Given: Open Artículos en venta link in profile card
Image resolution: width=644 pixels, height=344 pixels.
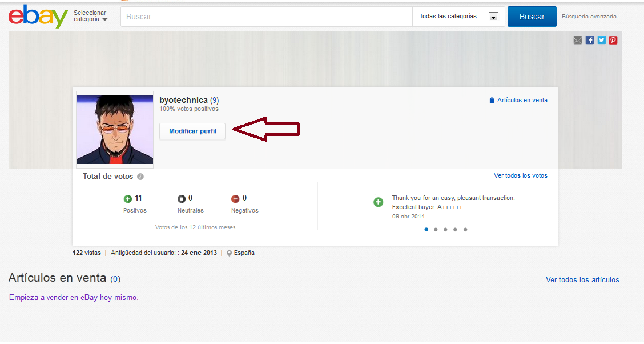Looking at the screenshot, I should pyautogui.click(x=522, y=100).
